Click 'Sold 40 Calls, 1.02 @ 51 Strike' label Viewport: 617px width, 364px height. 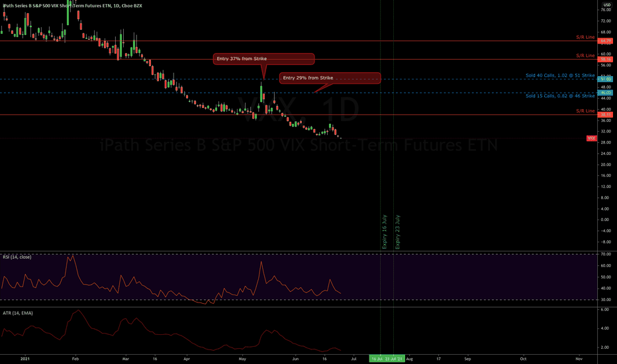coord(560,75)
